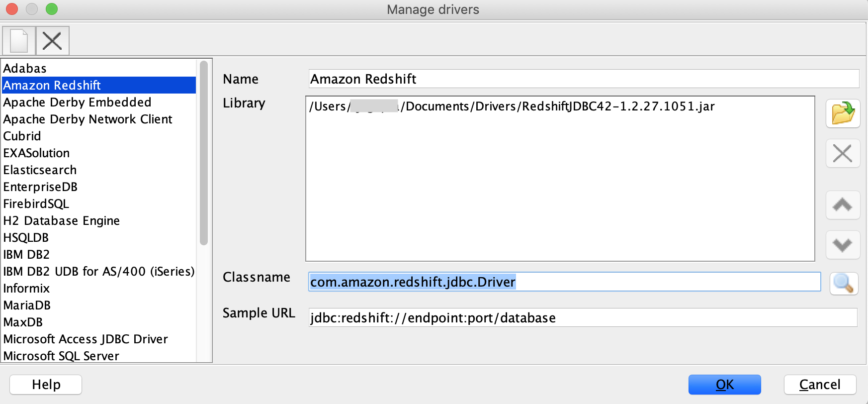
Task: Select MariaDB driver
Action: coord(99,305)
